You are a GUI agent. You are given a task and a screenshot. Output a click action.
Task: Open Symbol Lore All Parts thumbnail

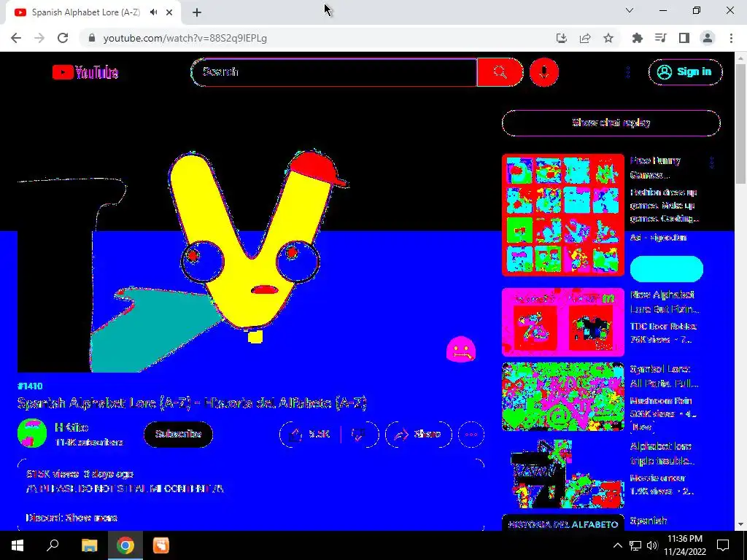[562, 397]
